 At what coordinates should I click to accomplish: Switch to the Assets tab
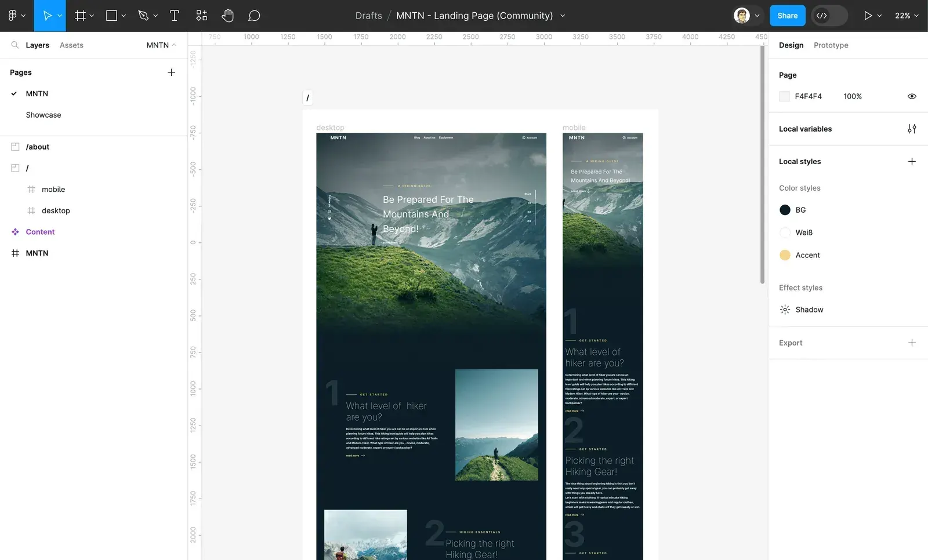pos(71,45)
